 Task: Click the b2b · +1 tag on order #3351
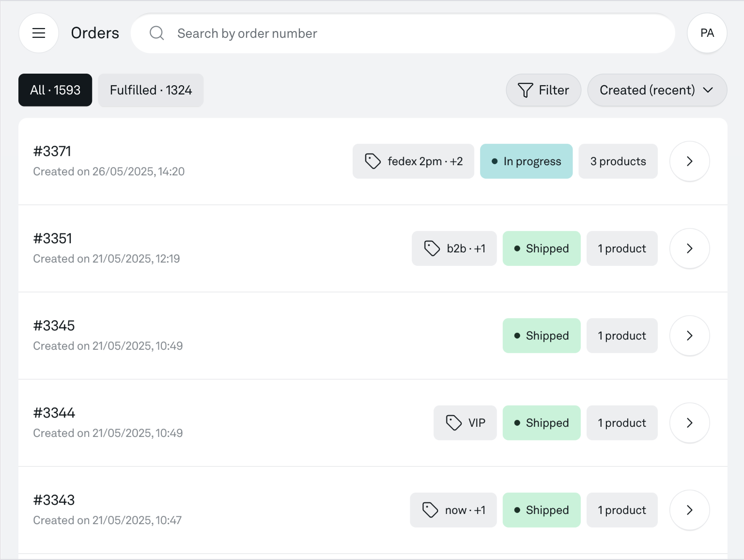[x=454, y=249]
